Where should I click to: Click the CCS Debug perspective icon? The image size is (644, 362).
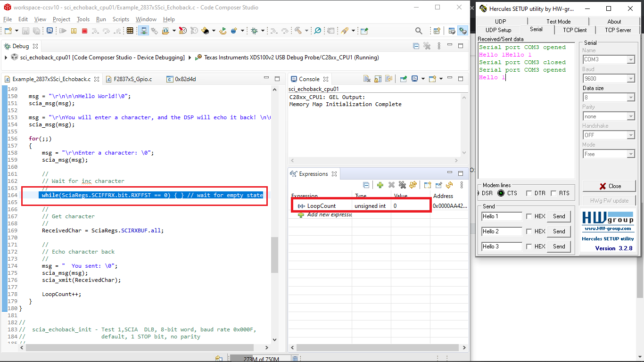(x=462, y=31)
